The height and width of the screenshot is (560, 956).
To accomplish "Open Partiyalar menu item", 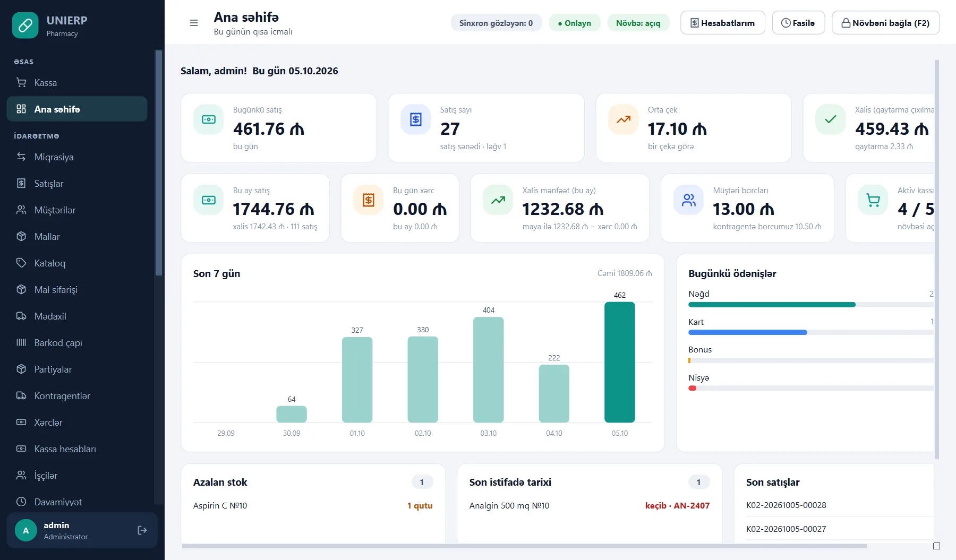I will point(77,369).
